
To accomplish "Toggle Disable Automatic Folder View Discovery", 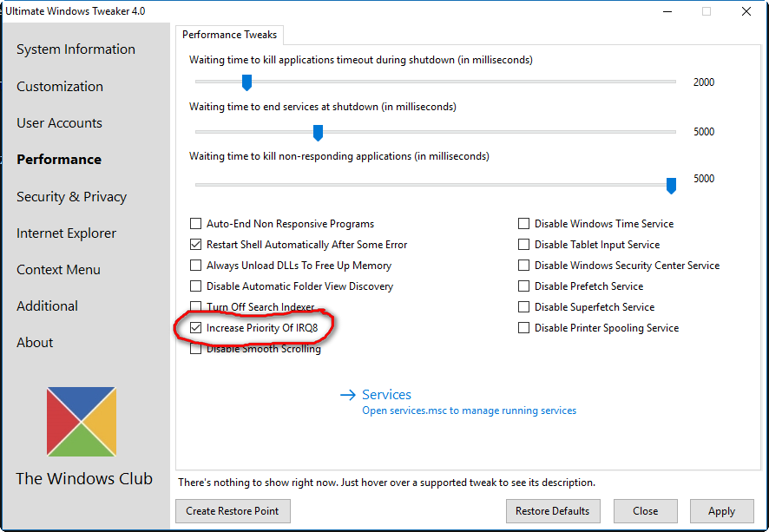I will 195,286.
